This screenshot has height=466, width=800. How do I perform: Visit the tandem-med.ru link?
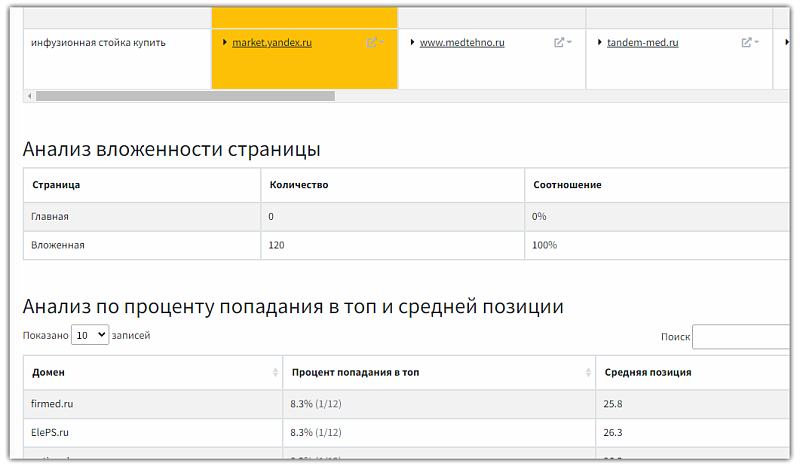pyautogui.click(x=642, y=43)
